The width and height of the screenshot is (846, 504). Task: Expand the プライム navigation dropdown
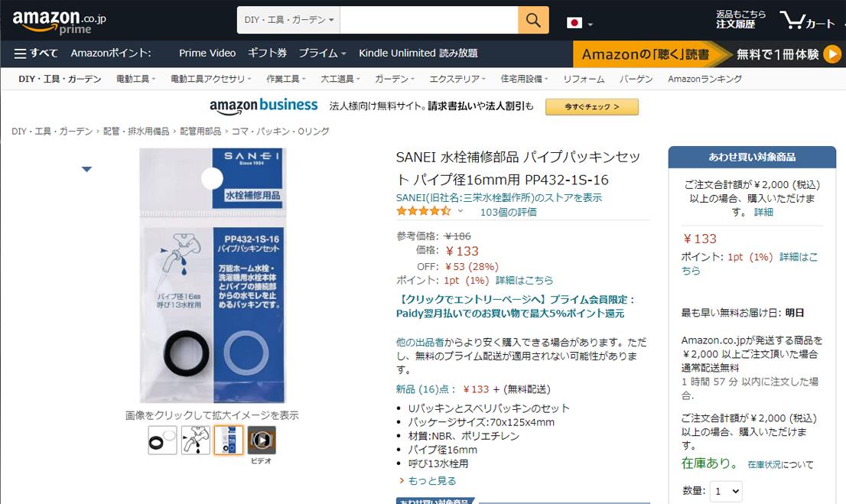coord(323,53)
